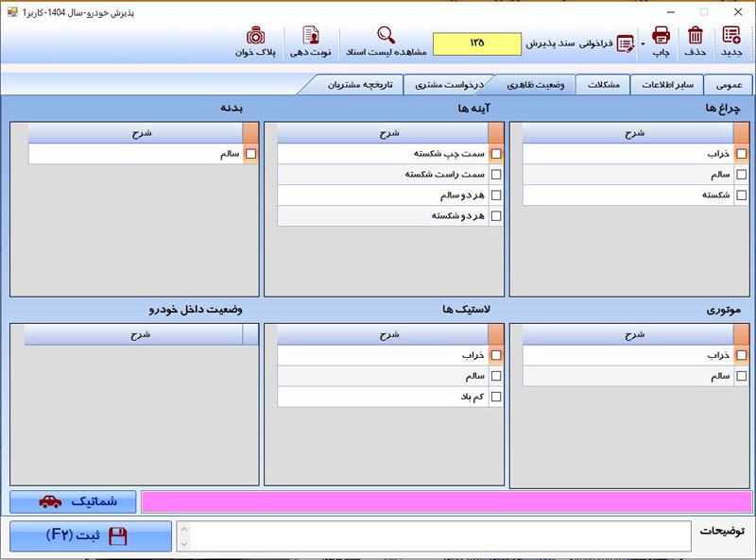Check سالم in the لاستیک ها list
The image size is (756, 560).
coord(496,376)
